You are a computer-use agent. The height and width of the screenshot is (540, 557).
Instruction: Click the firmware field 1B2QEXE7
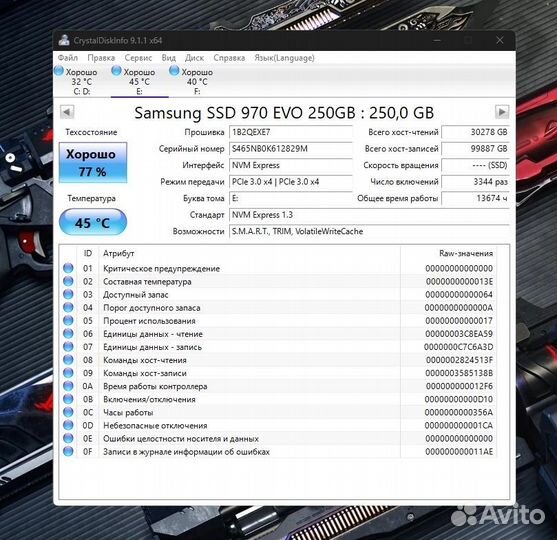point(291,132)
